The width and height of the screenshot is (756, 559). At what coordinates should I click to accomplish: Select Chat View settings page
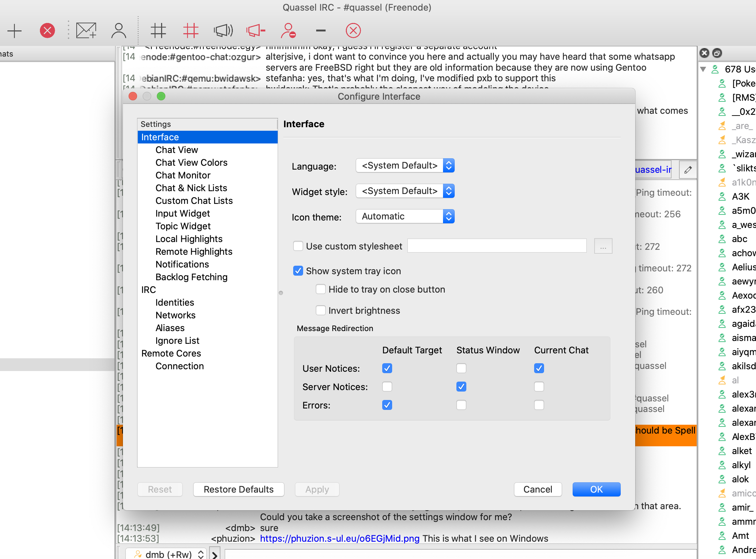coord(177,150)
